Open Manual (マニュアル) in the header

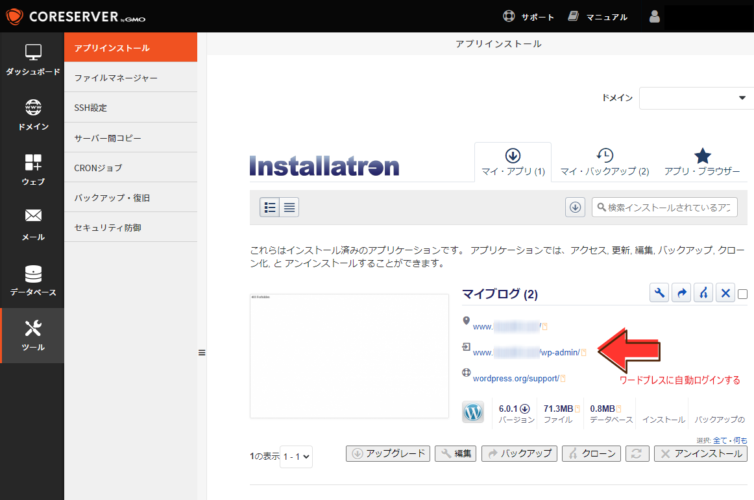[598, 17]
